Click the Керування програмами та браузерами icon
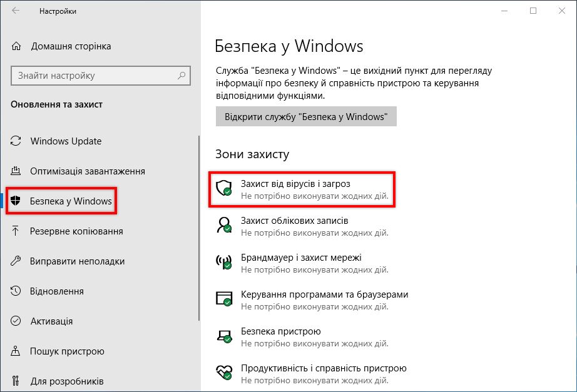The image size is (577, 392). pos(223,299)
